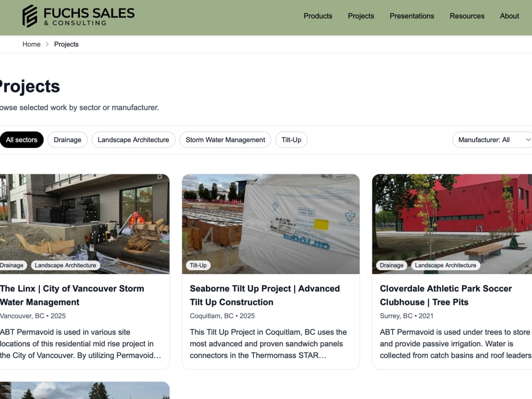
Task: Open the Products menu item
Action: [x=318, y=16]
